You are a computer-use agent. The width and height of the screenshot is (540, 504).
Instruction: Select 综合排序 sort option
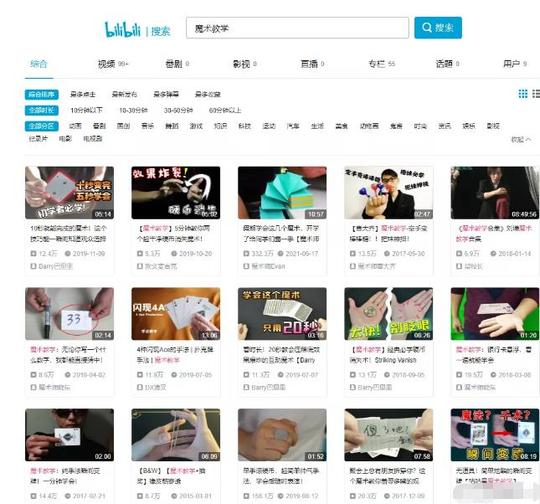coord(41,94)
